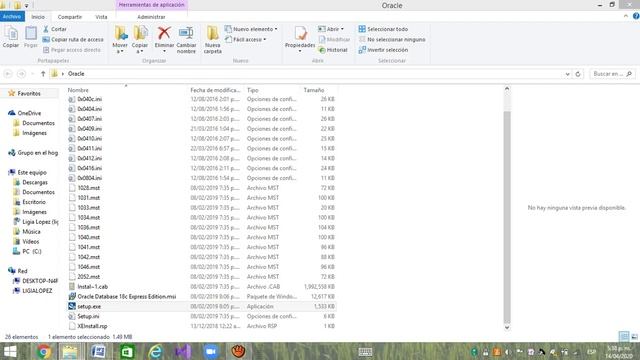This screenshot has width=640, height=360.
Task: Click the Back navigation arrow
Action: [x=8, y=74]
